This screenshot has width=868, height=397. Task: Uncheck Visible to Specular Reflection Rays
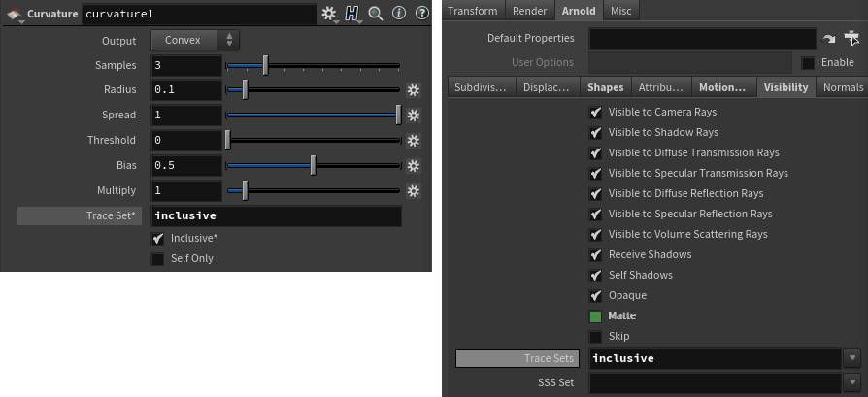[595, 215]
